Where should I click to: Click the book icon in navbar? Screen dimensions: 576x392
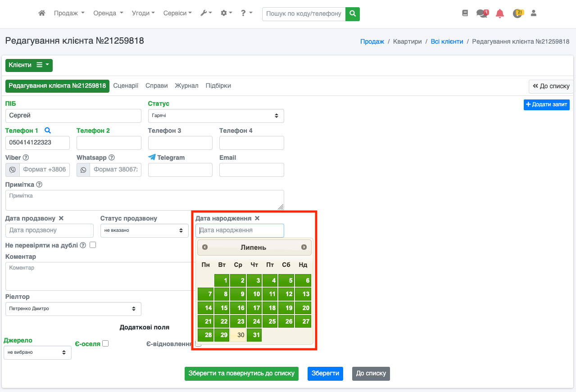pyautogui.click(x=465, y=14)
